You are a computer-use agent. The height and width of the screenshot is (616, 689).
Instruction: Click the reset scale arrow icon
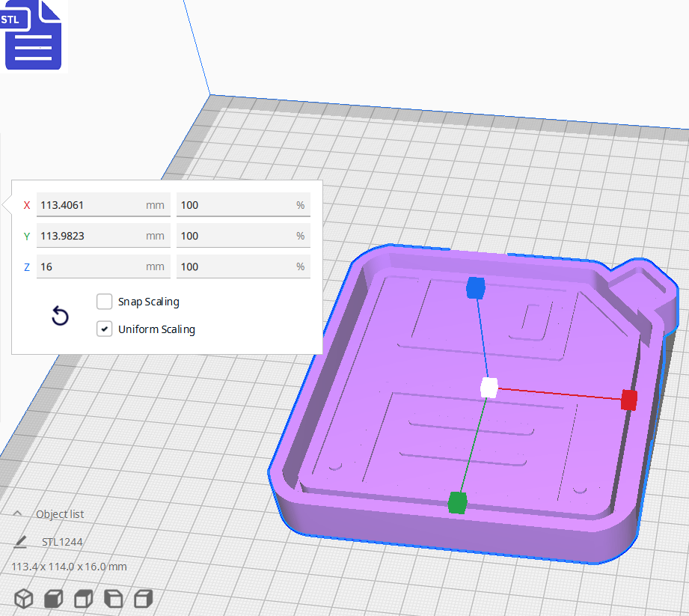pyautogui.click(x=60, y=317)
